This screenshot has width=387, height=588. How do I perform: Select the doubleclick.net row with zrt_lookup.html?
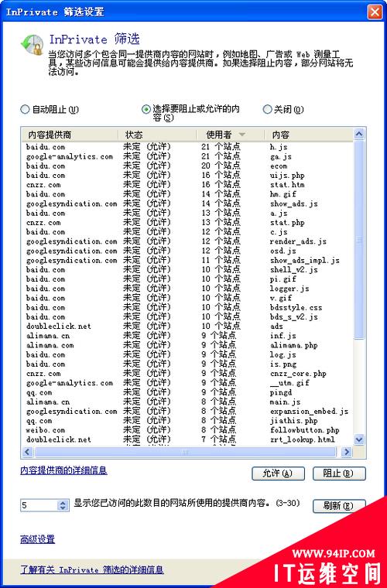tap(187, 439)
